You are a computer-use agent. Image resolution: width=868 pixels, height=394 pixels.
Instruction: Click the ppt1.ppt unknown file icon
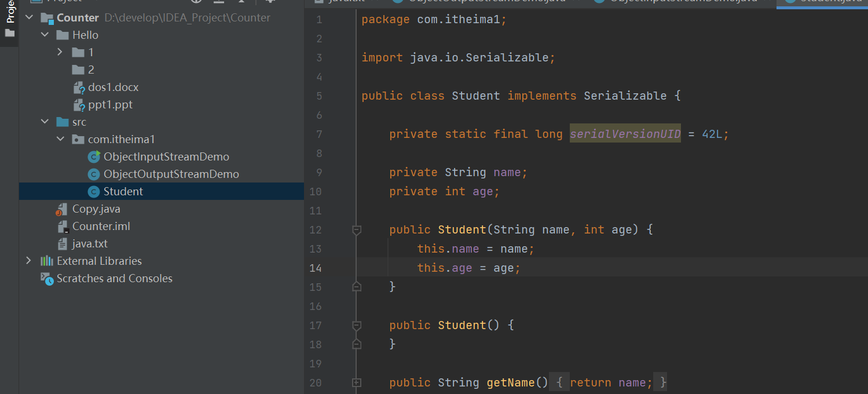tap(79, 105)
